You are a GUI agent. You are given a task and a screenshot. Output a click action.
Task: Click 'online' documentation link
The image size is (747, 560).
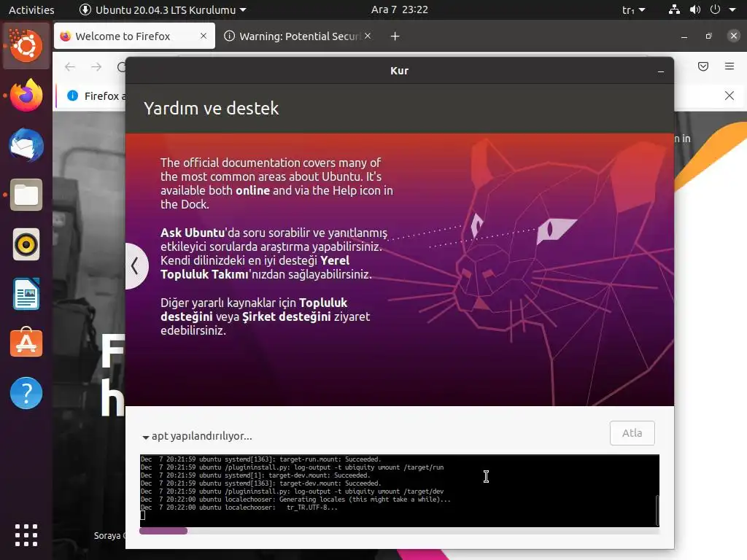coord(253,190)
